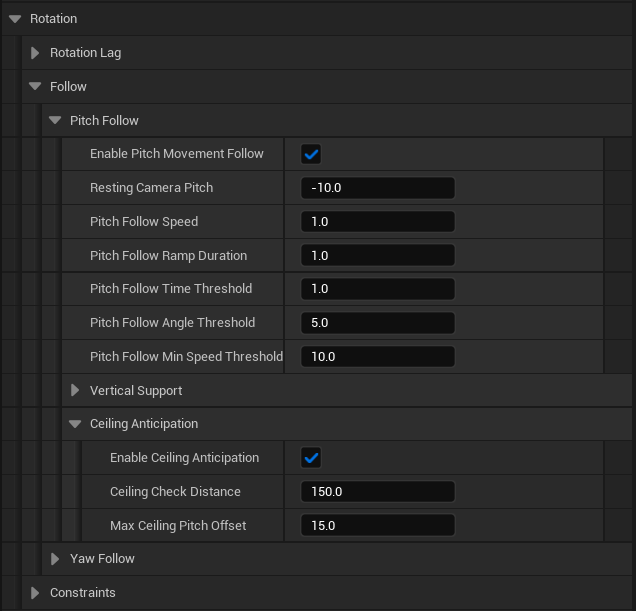Expand the Vertical Support section
Screen dimensions: 636x611
coord(75,391)
